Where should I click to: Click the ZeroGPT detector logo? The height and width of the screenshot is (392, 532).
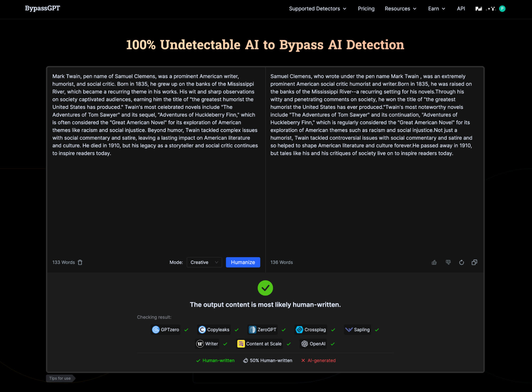coord(252,330)
